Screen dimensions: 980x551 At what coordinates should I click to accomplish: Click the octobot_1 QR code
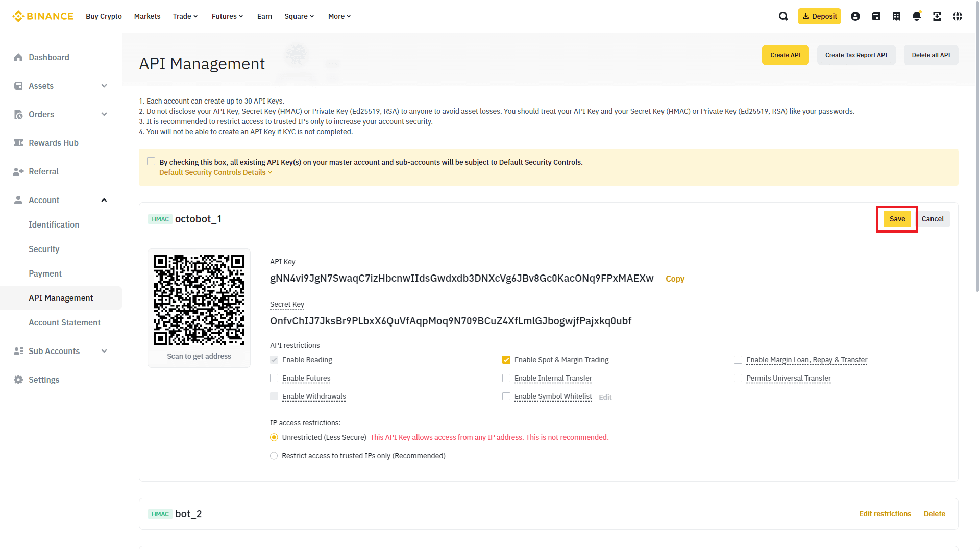[199, 300]
